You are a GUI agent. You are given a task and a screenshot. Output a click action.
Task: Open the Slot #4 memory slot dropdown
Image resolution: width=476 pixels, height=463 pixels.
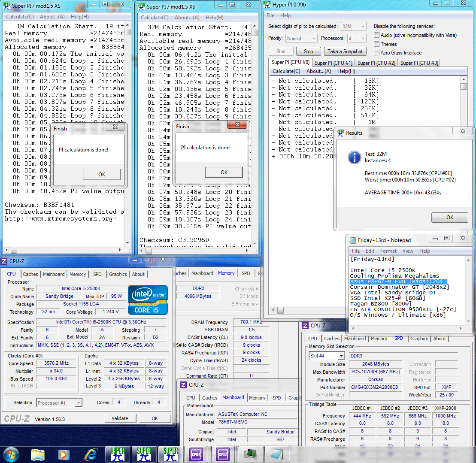click(x=327, y=356)
